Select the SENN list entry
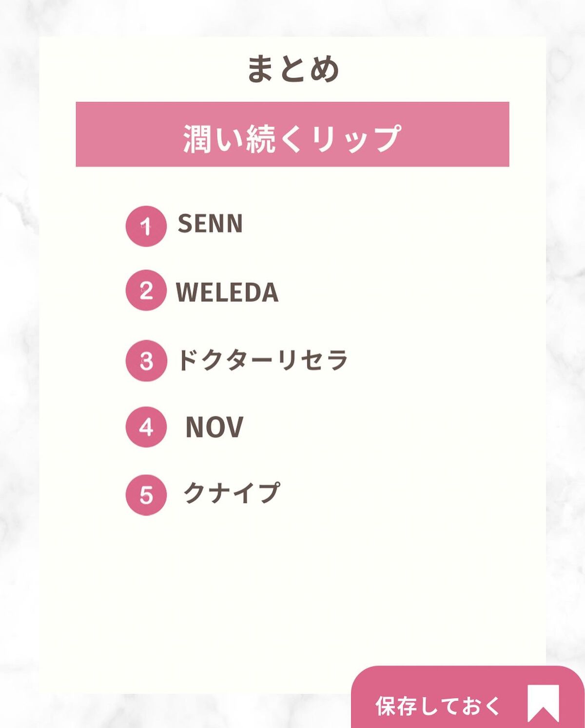 pos(210,224)
